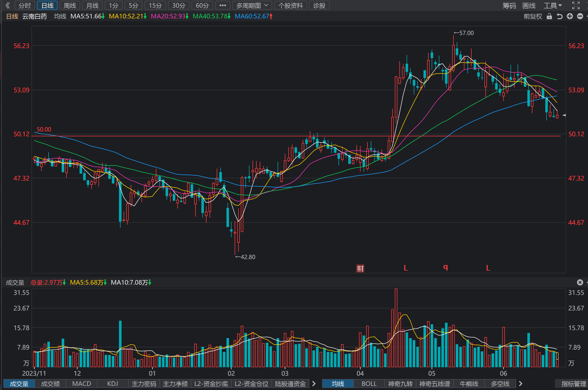The height and width of the screenshot is (390, 588).
Task: Click 均线 label in chart header
Action: tap(60, 16)
